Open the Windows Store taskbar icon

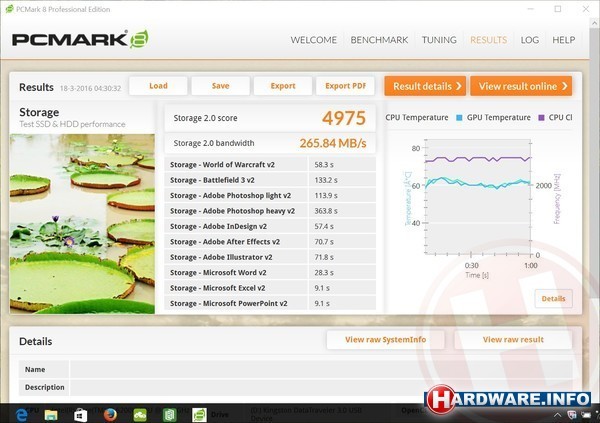[80, 415]
